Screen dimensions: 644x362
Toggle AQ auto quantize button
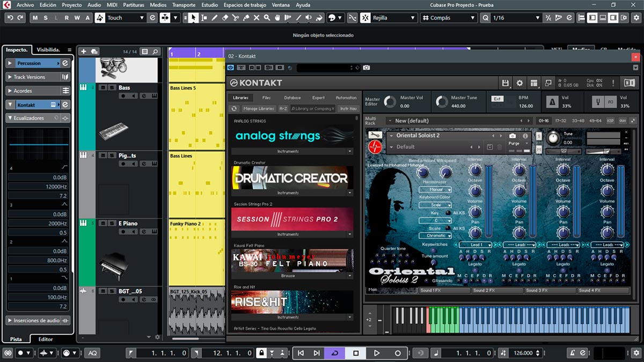92,353
